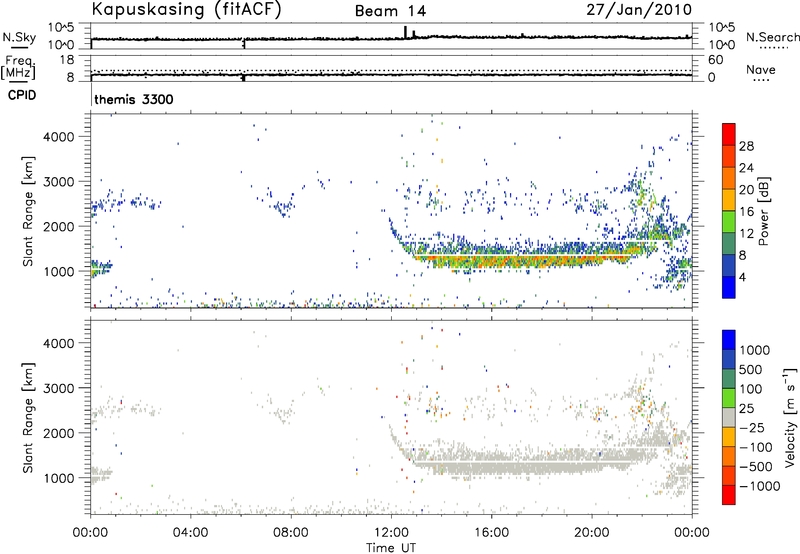Pick the gray band in velocity colorbar
800x554 pixels.
click(729, 417)
